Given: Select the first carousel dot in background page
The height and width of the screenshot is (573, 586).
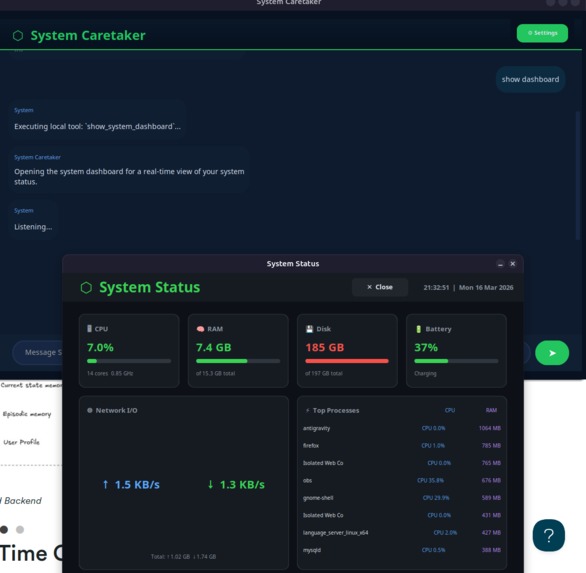Looking at the screenshot, I should pos(4,529).
